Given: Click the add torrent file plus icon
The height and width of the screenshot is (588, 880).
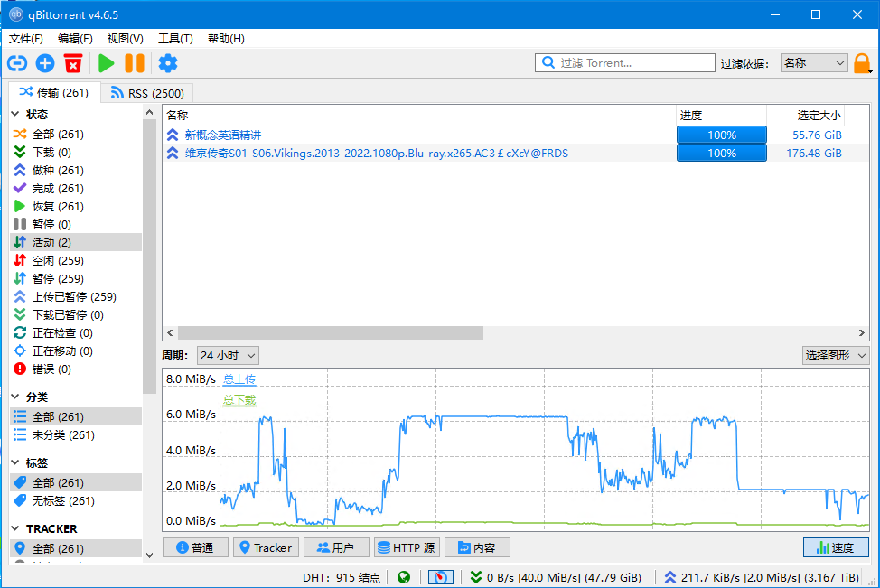Looking at the screenshot, I should coord(45,63).
